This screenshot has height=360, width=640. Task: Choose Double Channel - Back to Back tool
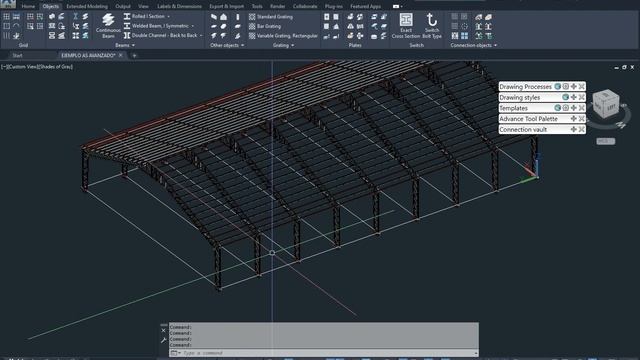[160, 36]
